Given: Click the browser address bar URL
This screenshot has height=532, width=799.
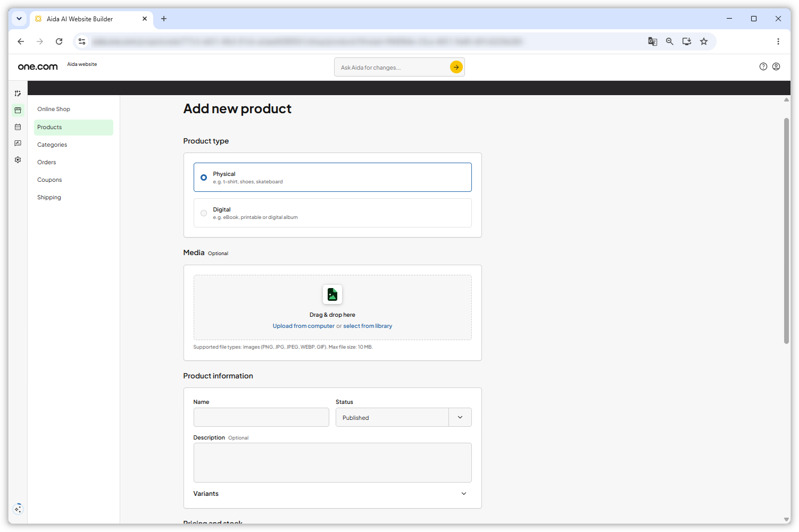Looking at the screenshot, I should tap(307, 41).
